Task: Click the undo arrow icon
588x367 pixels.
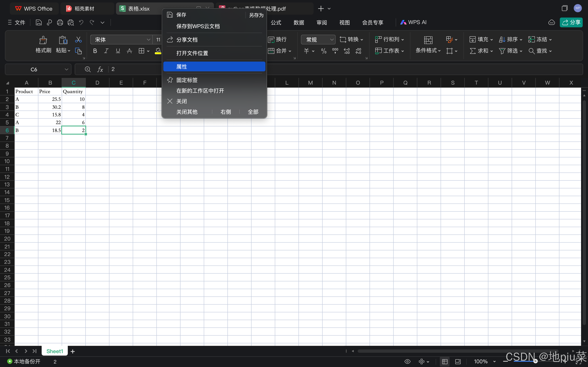Action: [81, 23]
